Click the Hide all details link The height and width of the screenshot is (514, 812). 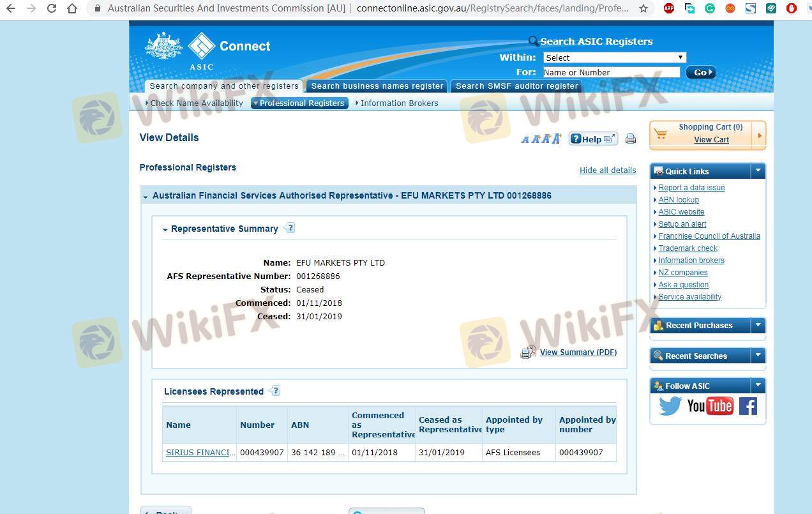[x=607, y=170]
